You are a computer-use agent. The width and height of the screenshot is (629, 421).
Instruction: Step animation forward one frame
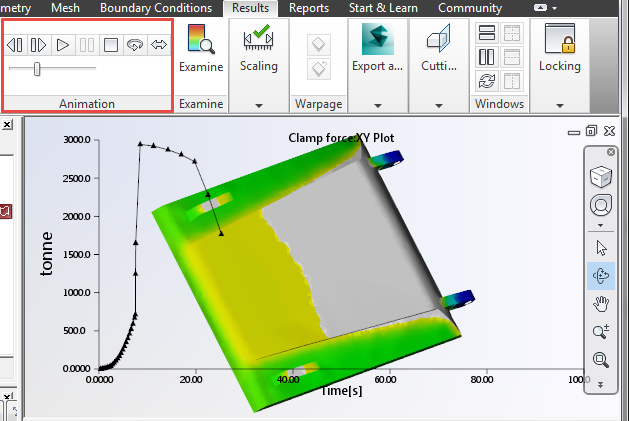[39, 45]
